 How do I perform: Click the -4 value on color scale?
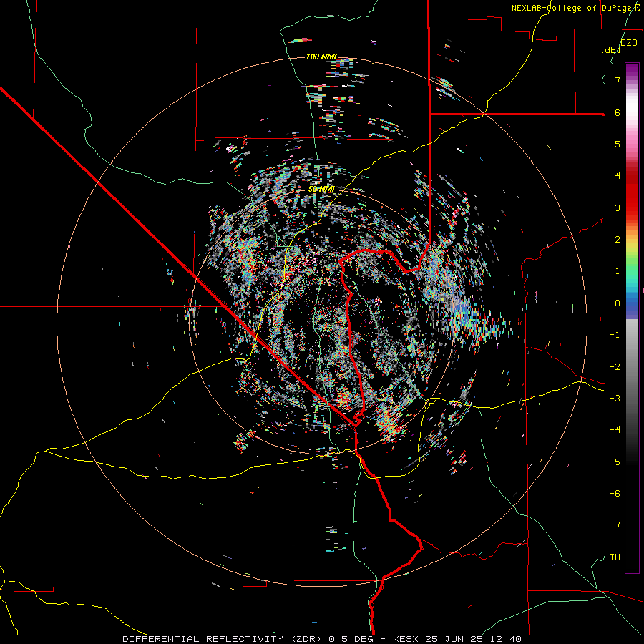pos(615,430)
